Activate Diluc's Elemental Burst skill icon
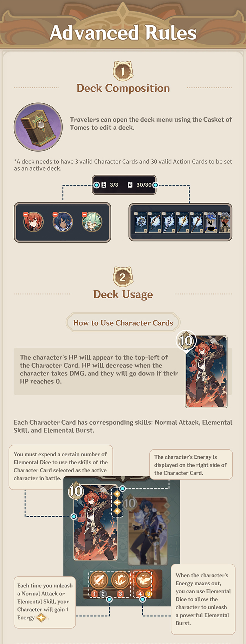The width and height of the screenshot is (246, 644). point(144,580)
